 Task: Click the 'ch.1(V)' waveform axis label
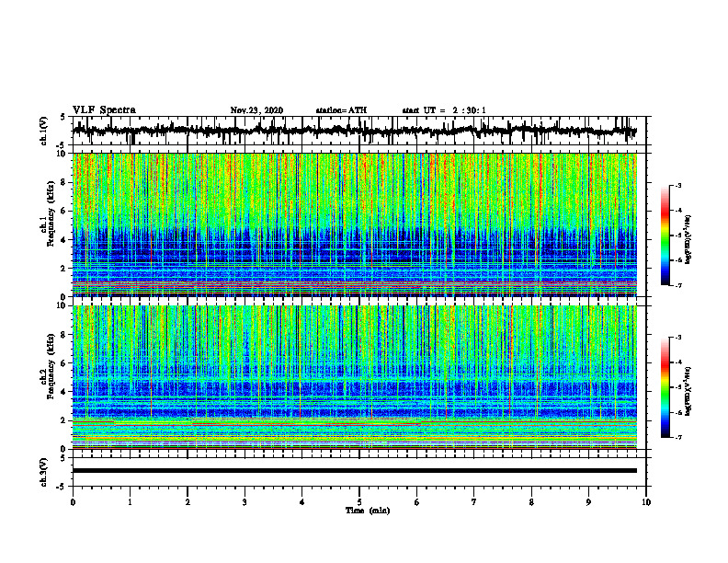coord(44,131)
